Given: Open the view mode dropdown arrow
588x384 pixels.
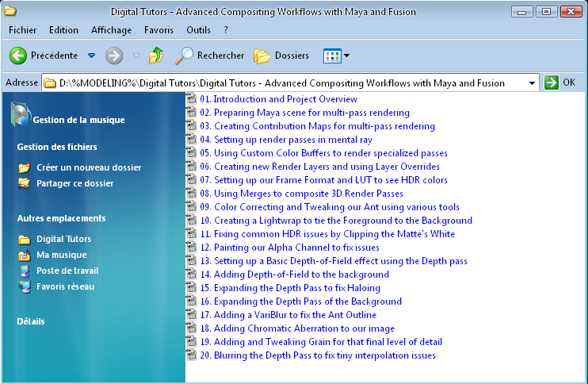Looking at the screenshot, I should coord(347,56).
